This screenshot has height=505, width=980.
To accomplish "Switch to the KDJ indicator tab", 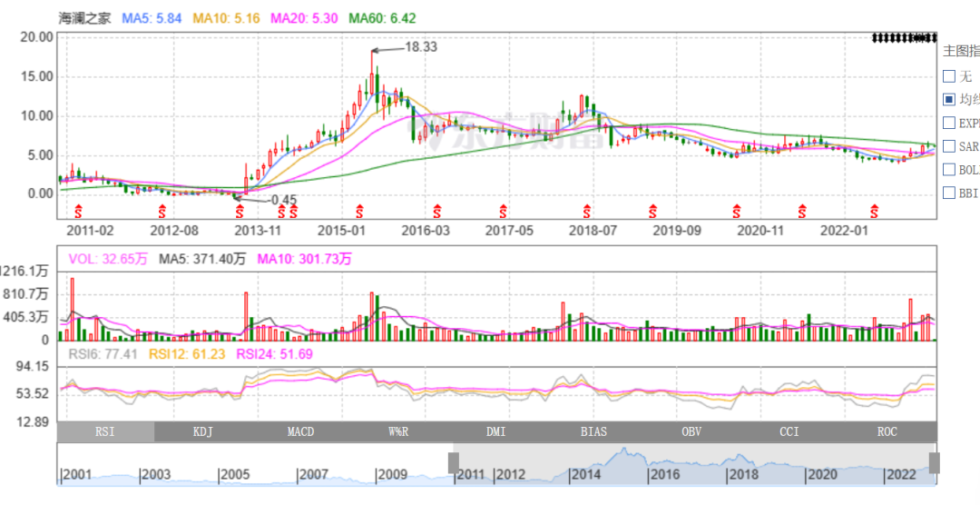I will pyautogui.click(x=203, y=431).
